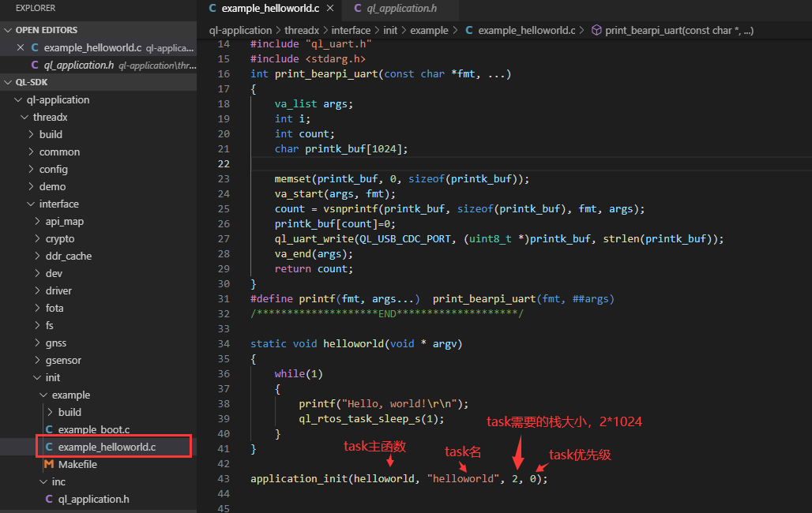Click init in the breadcrumb path

(390, 31)
